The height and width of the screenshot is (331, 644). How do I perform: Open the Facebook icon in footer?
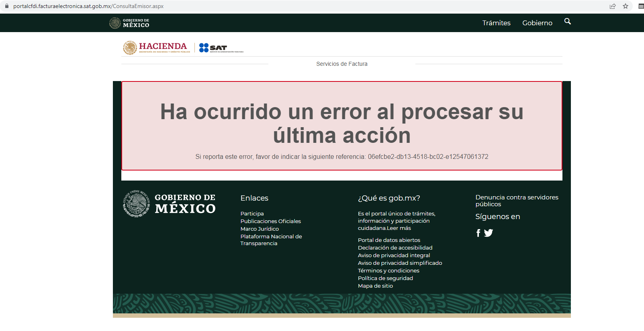pyautogui.click(x=478, y=233)
